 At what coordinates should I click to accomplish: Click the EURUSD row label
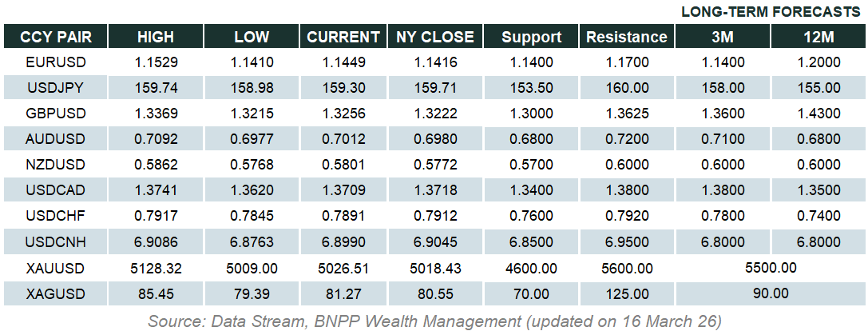click(56, 62)
